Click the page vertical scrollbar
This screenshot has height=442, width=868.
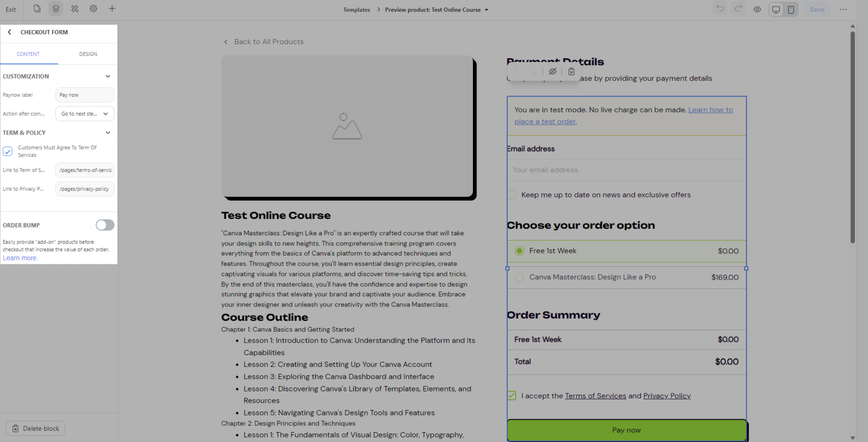[852, 137]
